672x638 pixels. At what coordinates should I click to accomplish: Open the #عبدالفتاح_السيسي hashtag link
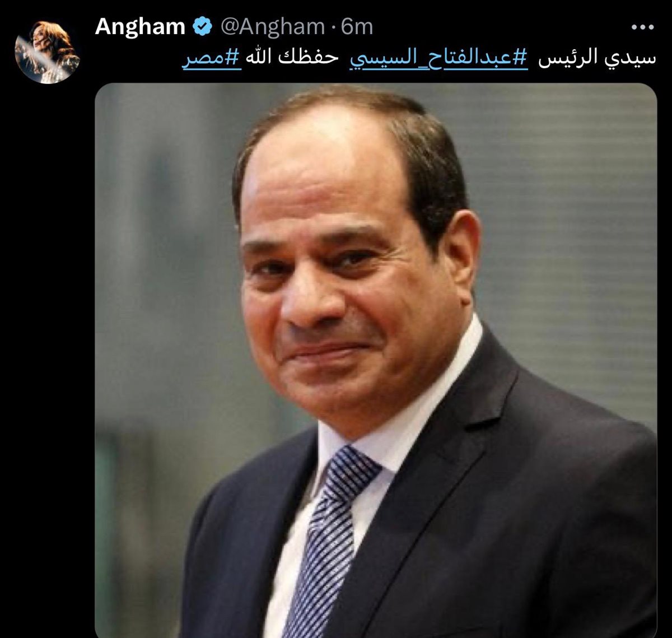click(438, 59)
